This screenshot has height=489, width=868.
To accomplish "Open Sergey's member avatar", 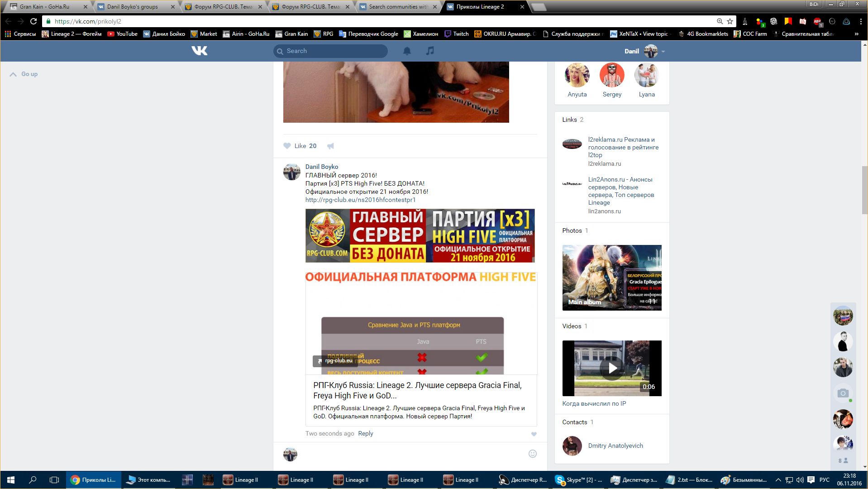I will 612,75.
